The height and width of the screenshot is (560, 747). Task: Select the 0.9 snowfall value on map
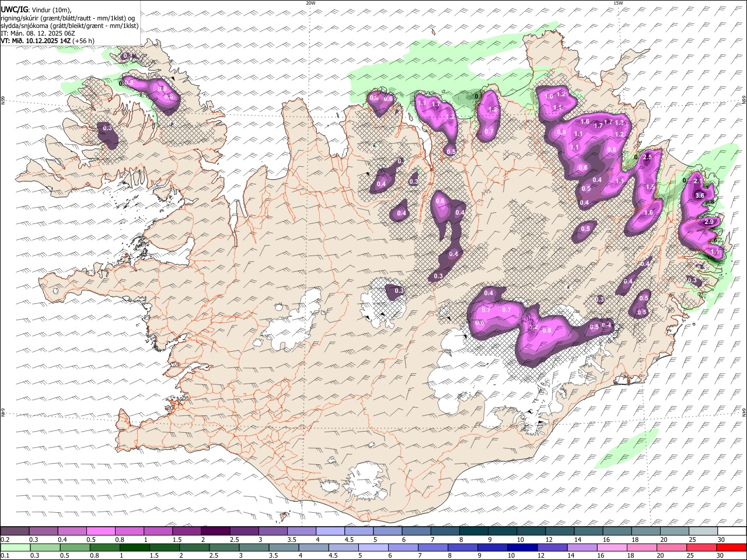[x=561, y=132]
